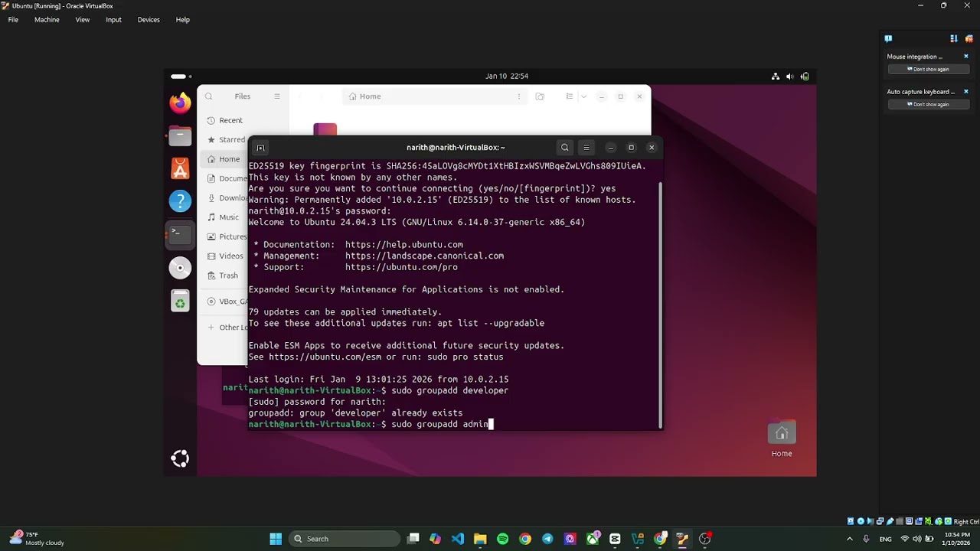Open the Help icon in the dock
The width and height of the screenshot is (980, 551).
[180, 201]
